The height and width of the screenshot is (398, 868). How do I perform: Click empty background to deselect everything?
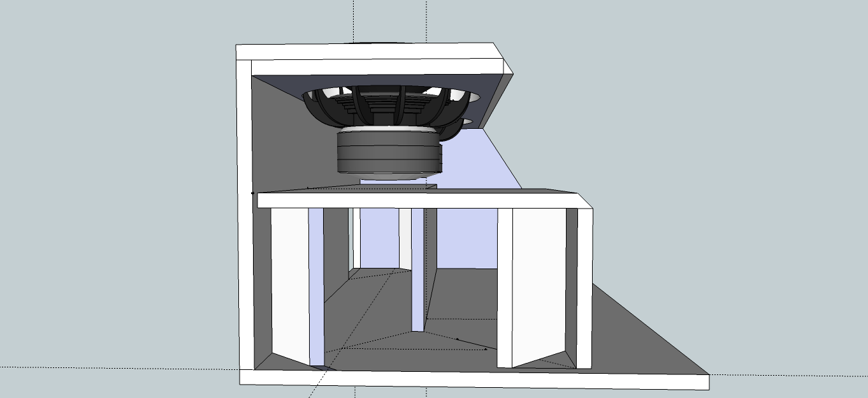[x=733, y=128]
